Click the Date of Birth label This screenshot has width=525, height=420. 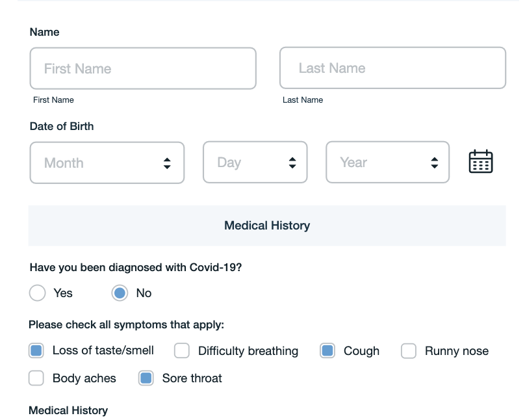click(x=62, y=126)
